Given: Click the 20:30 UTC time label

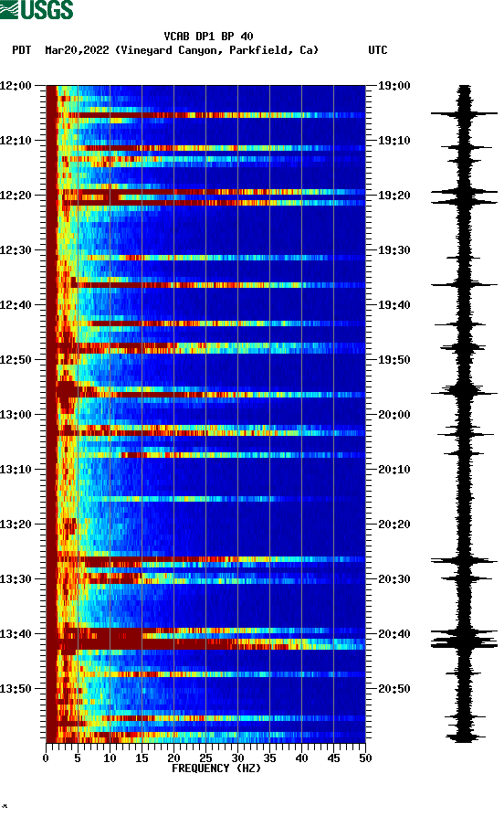Looking at the screenshot, I should pyautogui.click(x=394, y=579).
